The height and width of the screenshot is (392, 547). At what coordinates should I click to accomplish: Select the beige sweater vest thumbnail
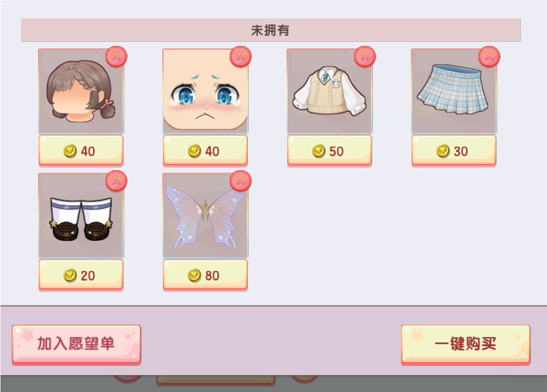click(x=330, y=91)
